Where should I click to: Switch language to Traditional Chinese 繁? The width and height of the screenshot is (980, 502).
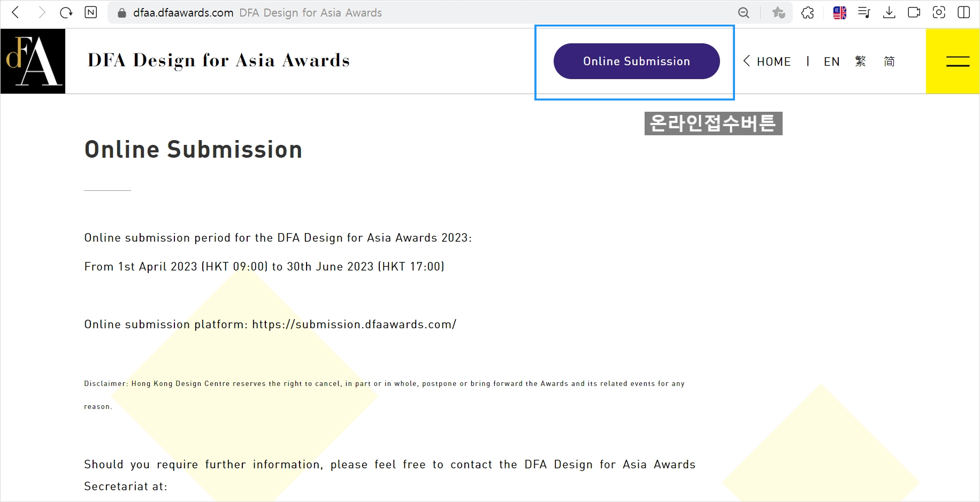(860, 61)
